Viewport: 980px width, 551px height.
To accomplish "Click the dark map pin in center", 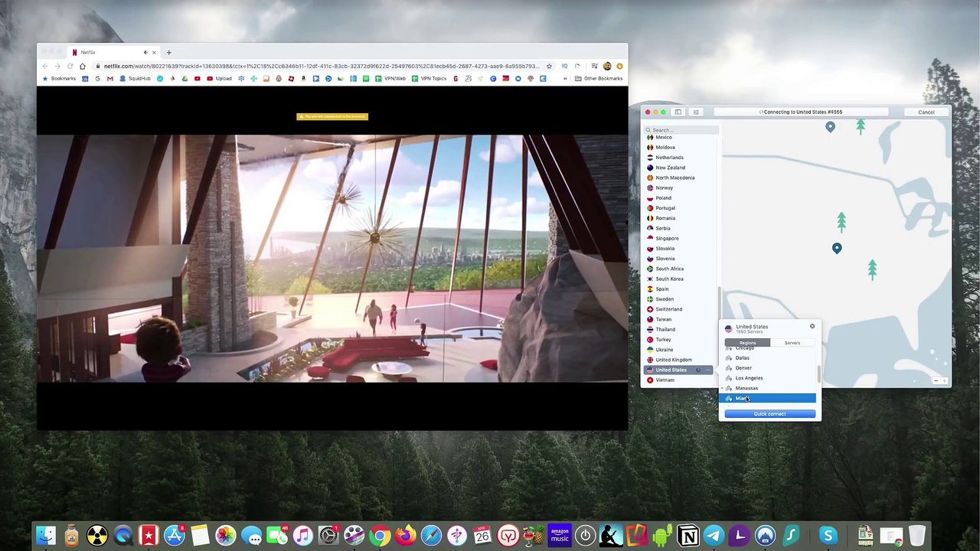I will (837, 248).
